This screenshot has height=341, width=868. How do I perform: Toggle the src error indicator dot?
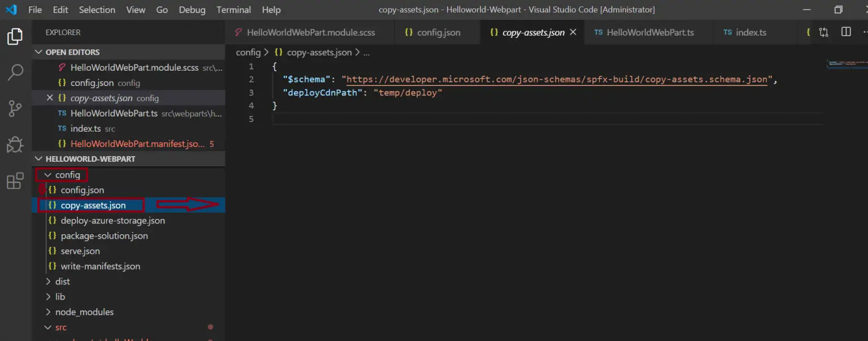[210, 327]
